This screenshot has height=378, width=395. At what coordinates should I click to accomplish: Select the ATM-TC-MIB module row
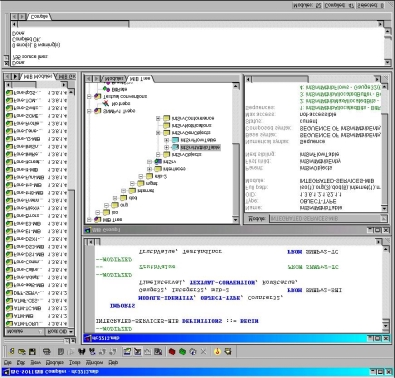click(37, 308)
